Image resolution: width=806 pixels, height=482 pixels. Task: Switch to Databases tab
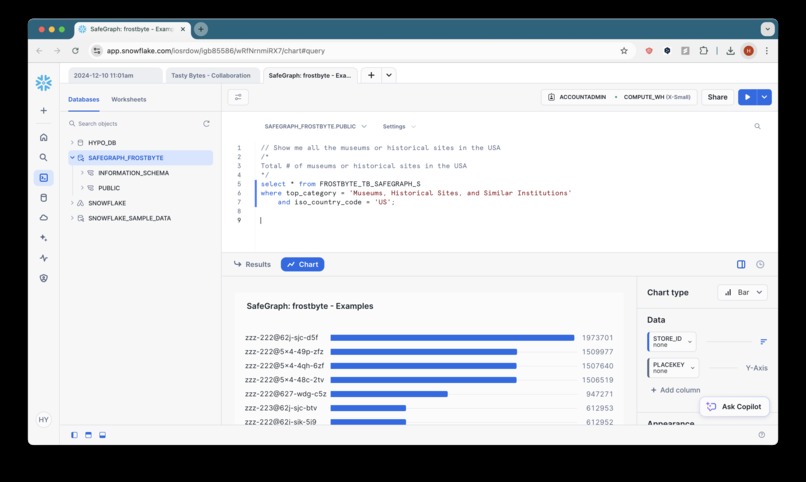coord(84,99)
